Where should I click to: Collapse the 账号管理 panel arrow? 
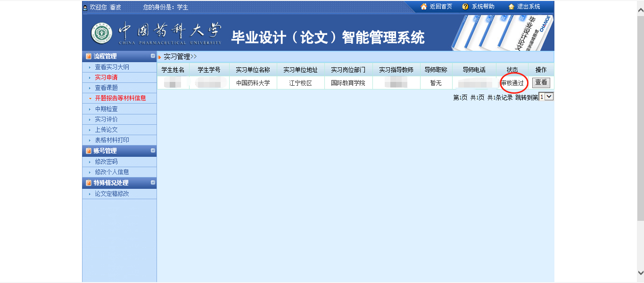(153, 151)
